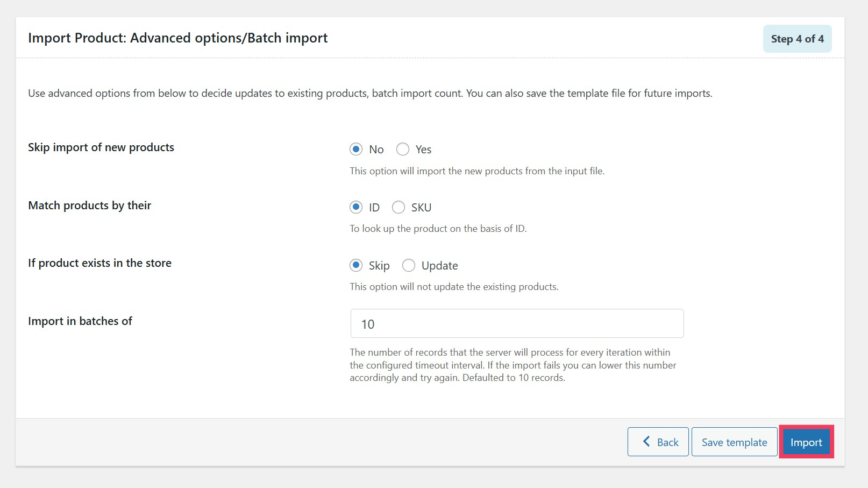
Task: Enable Update for products existing in store
Action: pyautogui.click(x=409, y=265)
